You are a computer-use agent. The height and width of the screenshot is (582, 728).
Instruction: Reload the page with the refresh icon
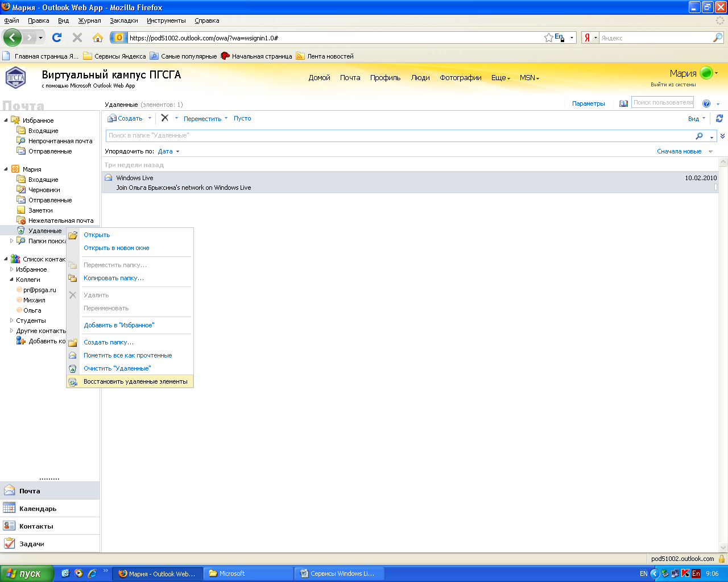click(57, 38)
